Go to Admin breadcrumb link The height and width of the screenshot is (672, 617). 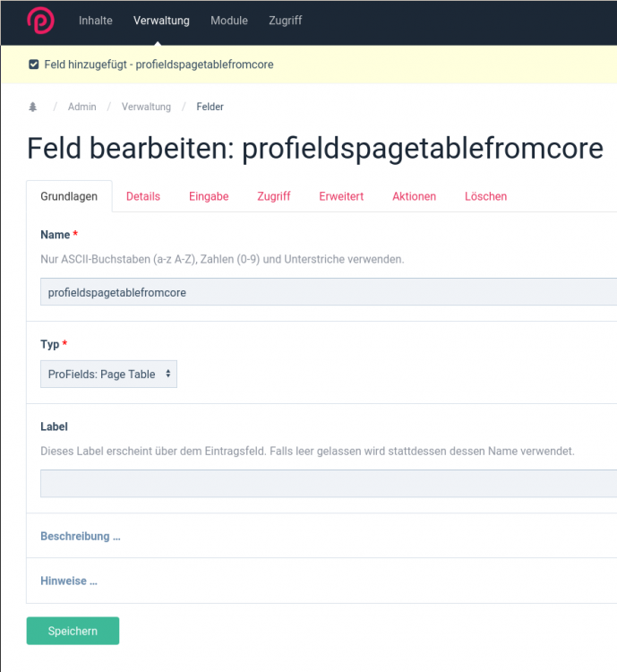81,107
